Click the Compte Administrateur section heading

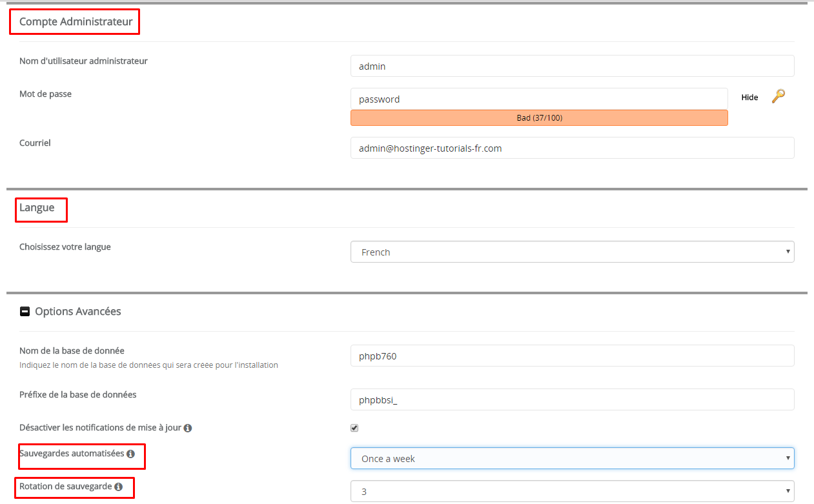coord(76,22)
